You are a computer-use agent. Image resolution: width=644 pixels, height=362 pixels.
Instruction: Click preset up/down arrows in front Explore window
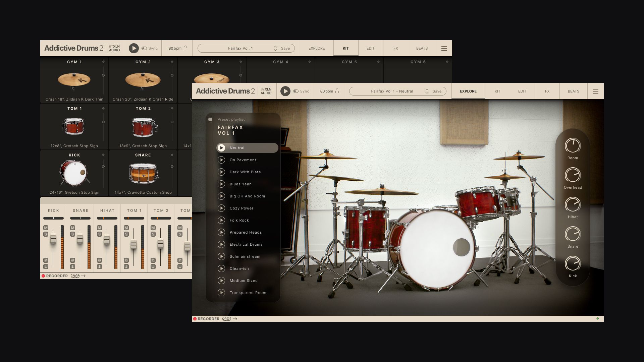click(x=427, y=91)
